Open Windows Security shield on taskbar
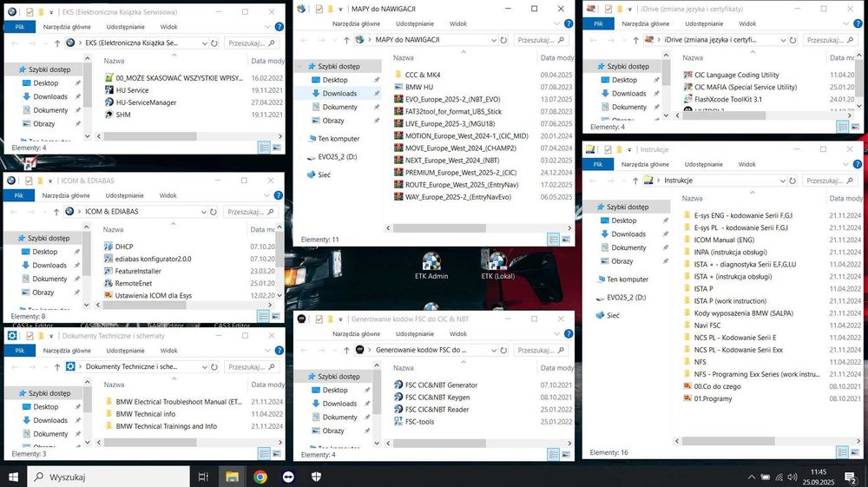The width and height of the screenshot is (868, 487). coord(317,477)
